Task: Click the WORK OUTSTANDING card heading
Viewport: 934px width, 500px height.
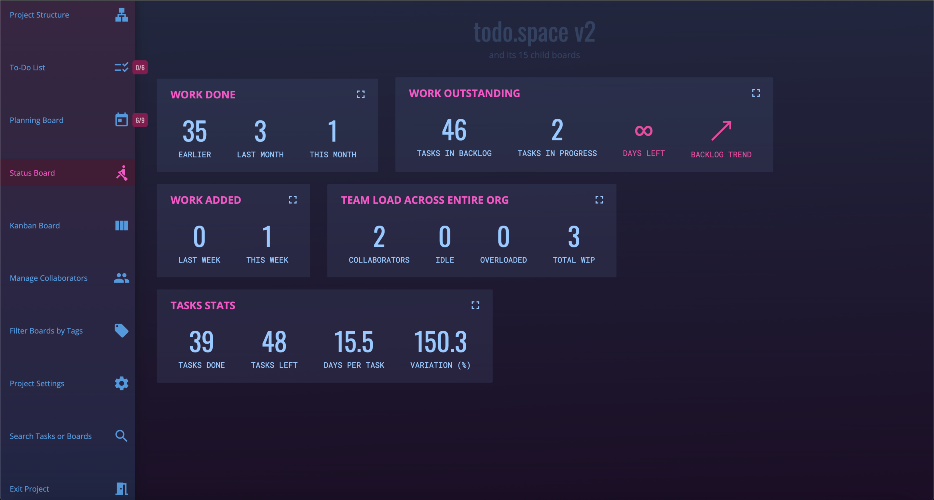Action: point(465,93)
